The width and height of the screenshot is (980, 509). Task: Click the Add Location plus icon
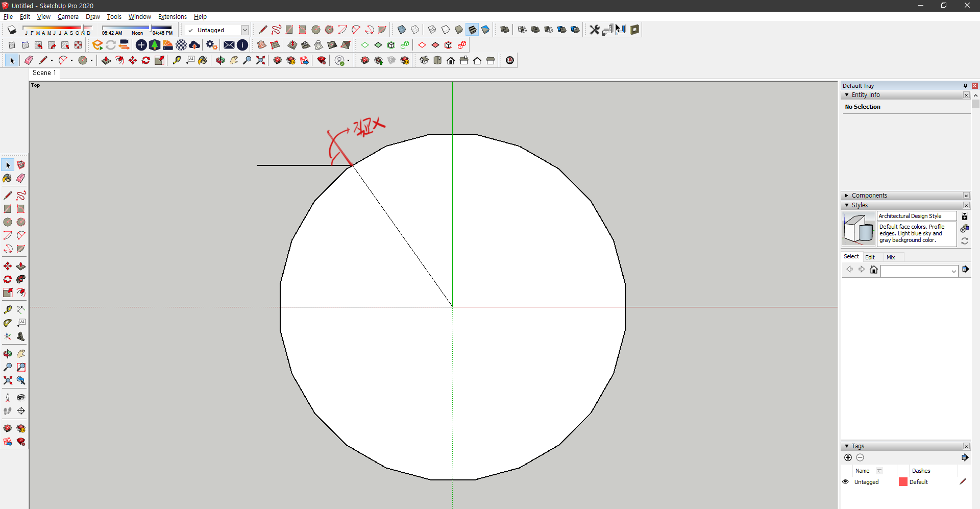141,45
